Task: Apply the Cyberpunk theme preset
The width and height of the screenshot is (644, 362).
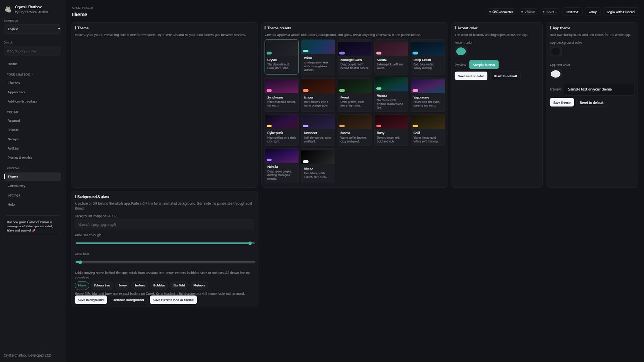Action: pos(281,130)
